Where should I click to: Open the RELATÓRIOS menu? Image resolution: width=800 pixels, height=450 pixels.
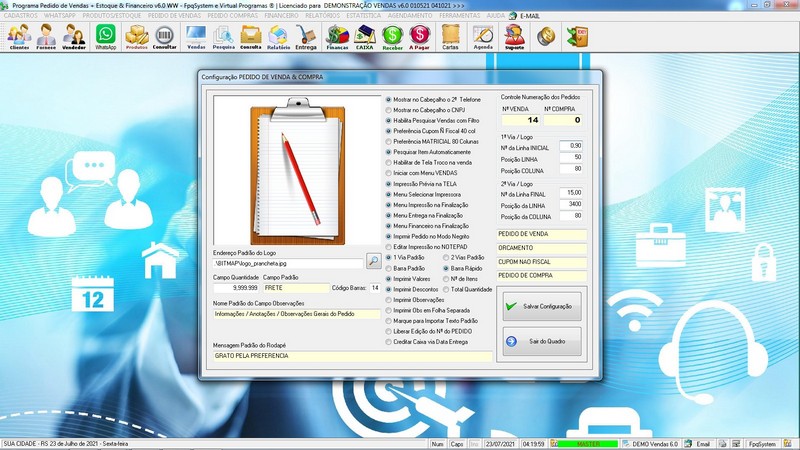[322, 16]
